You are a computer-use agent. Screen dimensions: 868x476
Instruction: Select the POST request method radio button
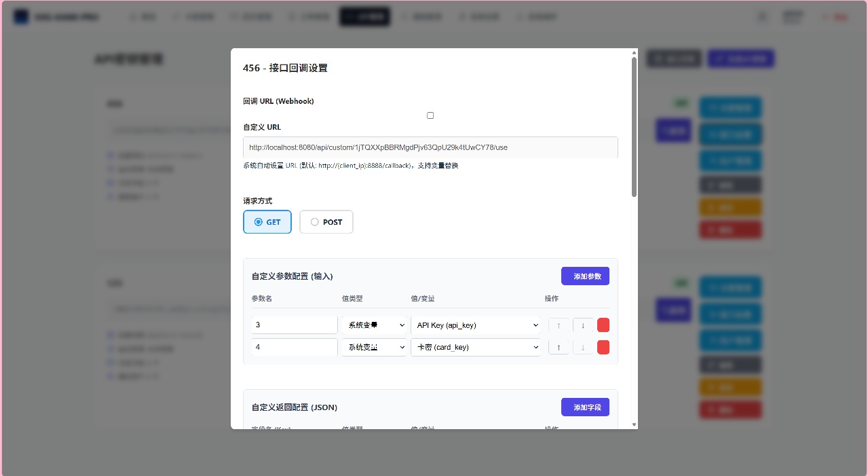click(315, 222)
